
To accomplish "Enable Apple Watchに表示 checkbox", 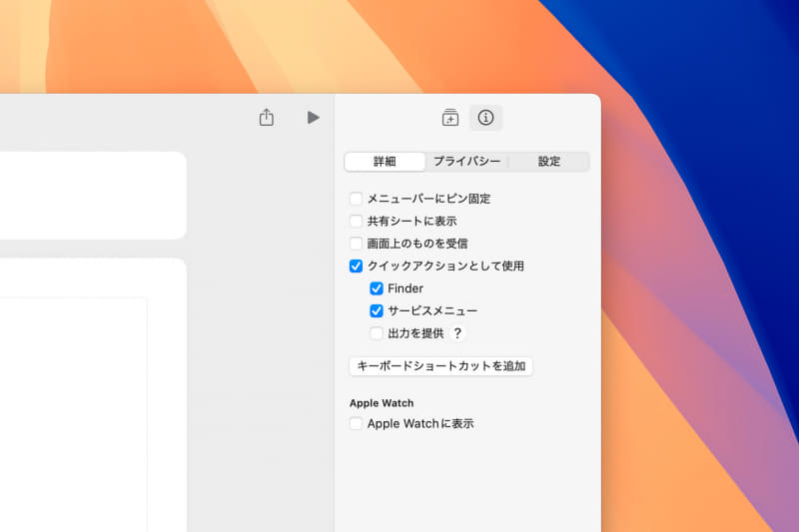I will [356, 423].
